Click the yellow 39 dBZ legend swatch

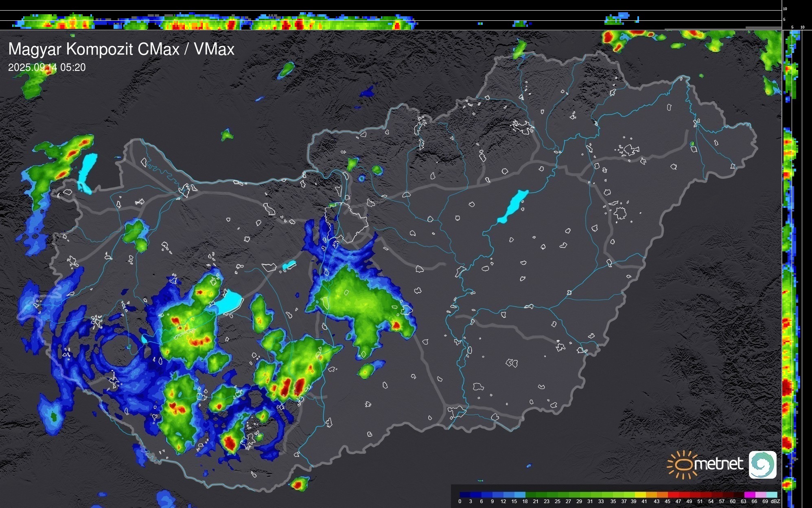(640, 495)
